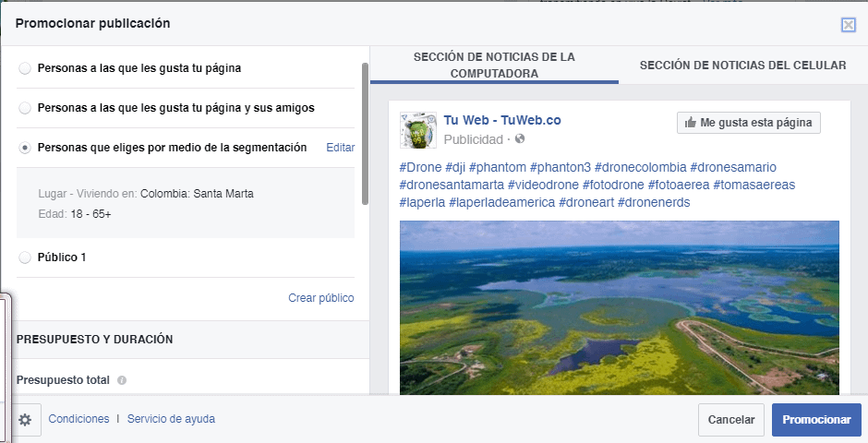Click the #dronenerds hashtag

click(x=654, y=202)
